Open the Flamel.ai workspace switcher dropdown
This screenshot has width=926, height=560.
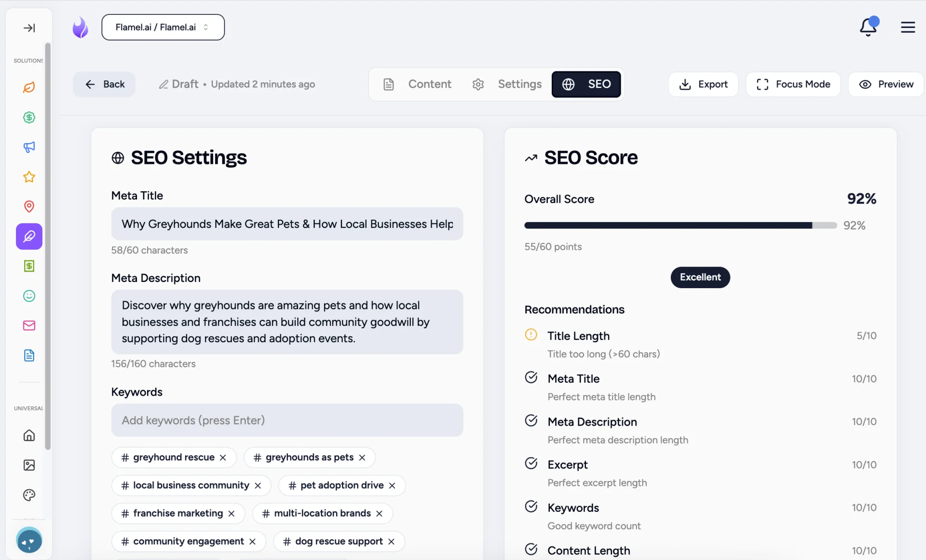click(x=163, y=27)
